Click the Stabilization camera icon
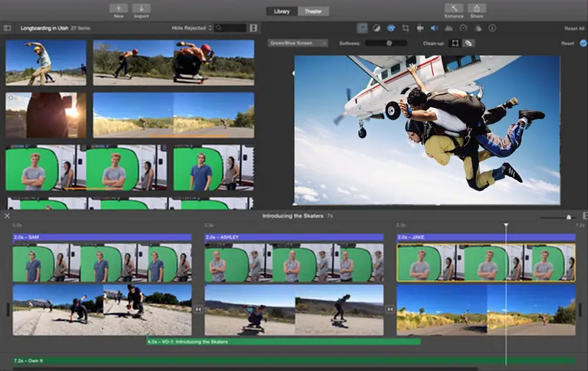Screen dimensions: 588x371 tap(420, 28)
